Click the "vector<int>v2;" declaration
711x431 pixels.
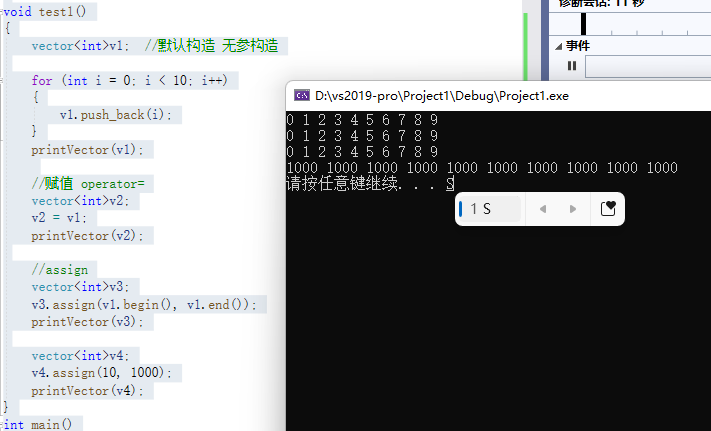click(x=81, y=201)
